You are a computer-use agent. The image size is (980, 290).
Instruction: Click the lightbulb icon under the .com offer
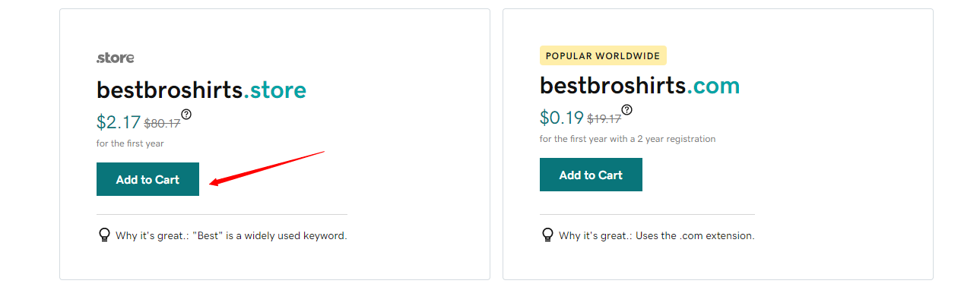(547, 235)
